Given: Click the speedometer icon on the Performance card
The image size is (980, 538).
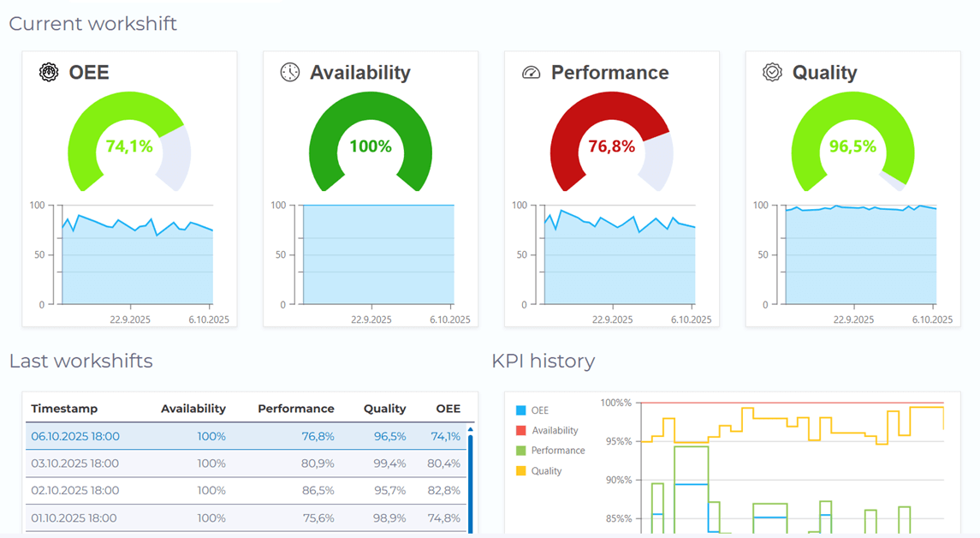Looking at the screenshot, I should tap(532, 72).
